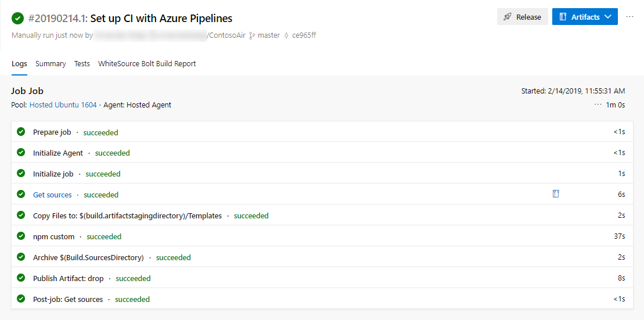
Task: Open the Prepare job log row
Action: [x=322, y=132]
